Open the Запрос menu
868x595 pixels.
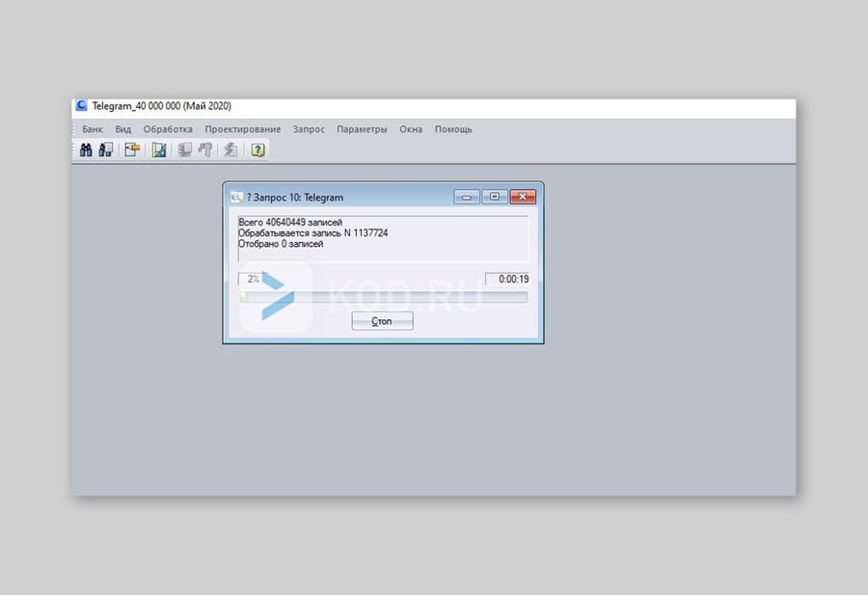pos(309,129)
